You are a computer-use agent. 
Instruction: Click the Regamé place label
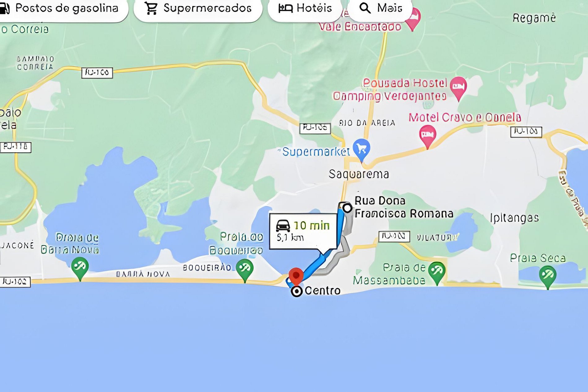[534, 18]
